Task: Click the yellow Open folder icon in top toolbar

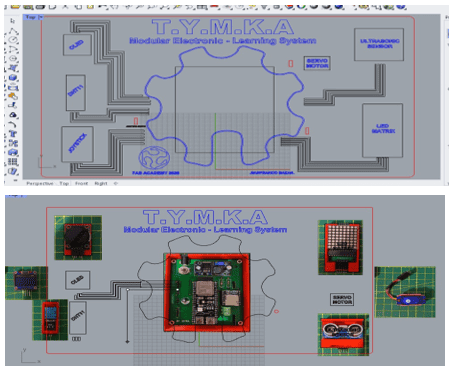Action: click(16, 7)
